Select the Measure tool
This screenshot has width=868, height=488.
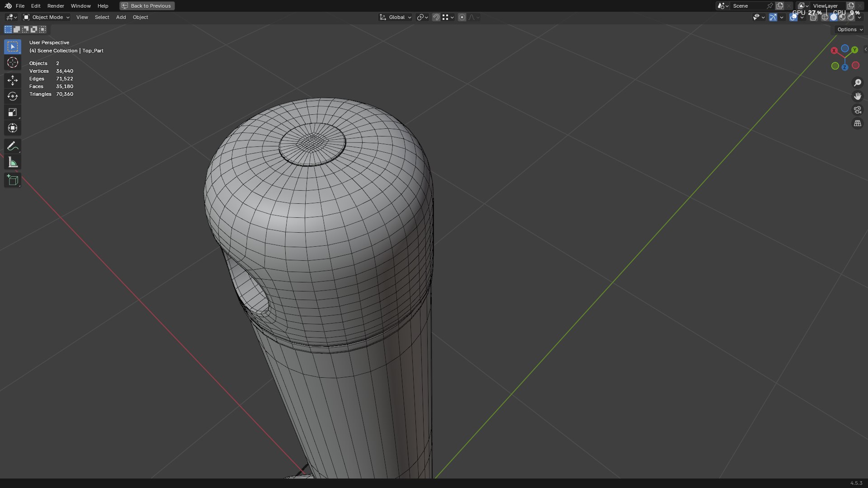(13, 162)
